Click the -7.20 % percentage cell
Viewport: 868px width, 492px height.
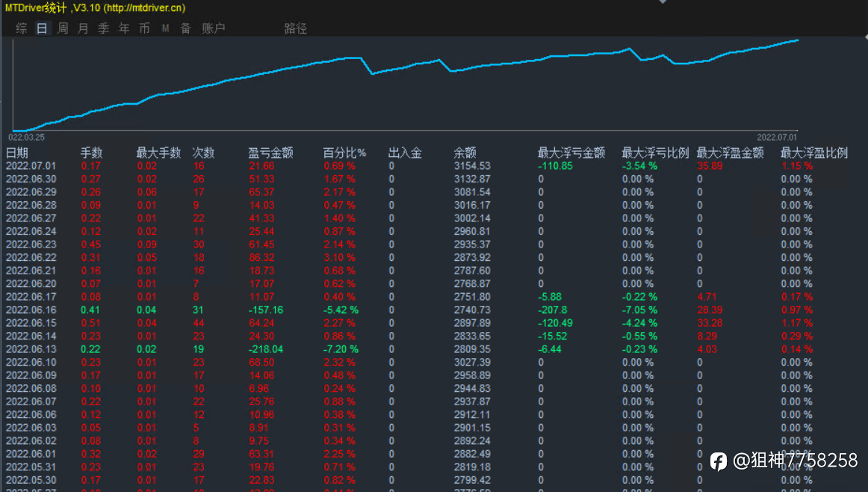click(x=341, y=349)
